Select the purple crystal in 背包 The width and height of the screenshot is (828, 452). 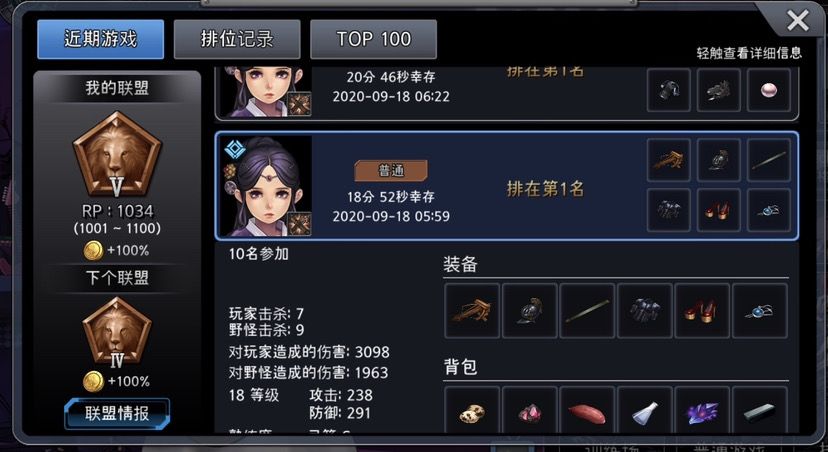click(x=702, y=411)
